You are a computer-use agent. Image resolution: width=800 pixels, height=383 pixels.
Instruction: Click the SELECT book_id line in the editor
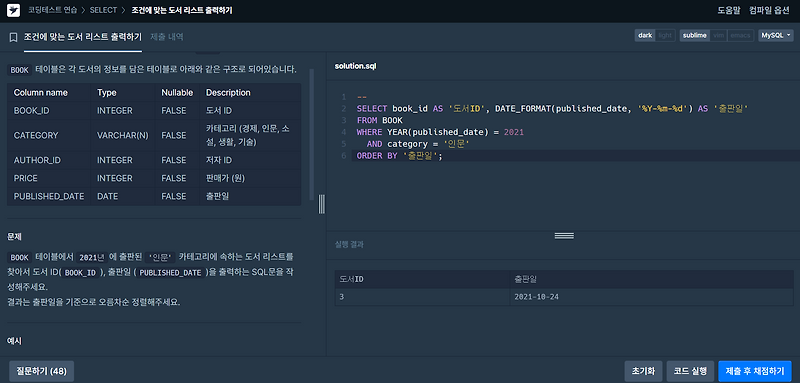click(x=552, y=109)
